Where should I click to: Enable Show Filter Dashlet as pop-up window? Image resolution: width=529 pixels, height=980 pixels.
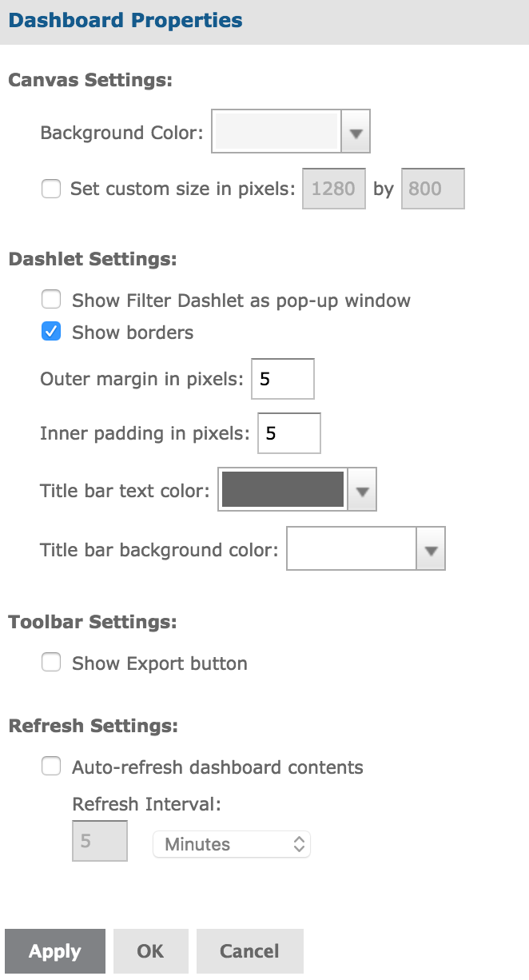click(51, 300)
